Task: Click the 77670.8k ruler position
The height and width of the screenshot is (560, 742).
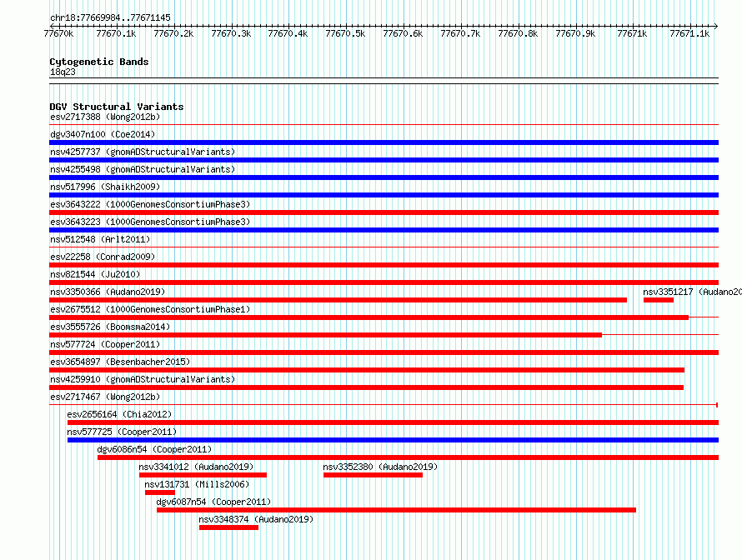Action: (518, 33)
